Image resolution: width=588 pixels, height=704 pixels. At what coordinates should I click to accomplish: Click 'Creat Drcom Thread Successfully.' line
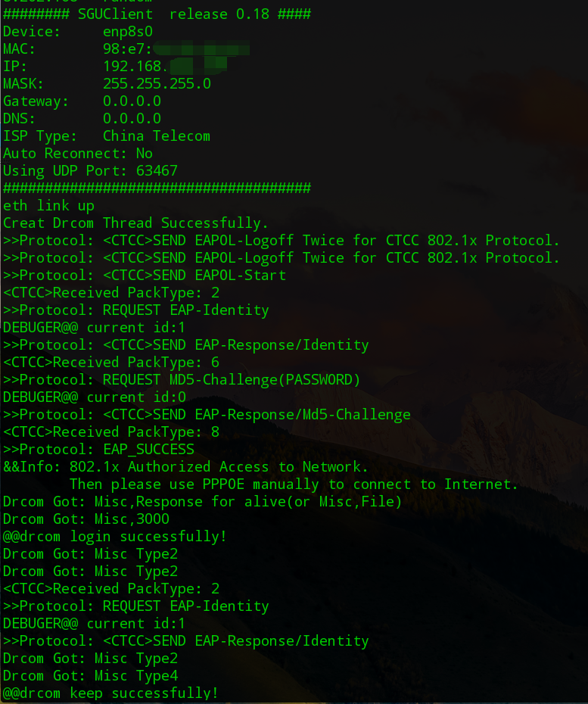click(135, 223)
